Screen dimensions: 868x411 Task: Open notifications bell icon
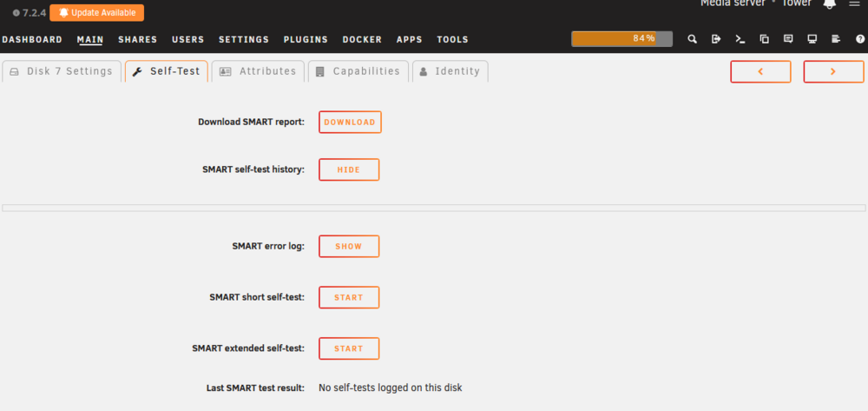(829, 3)
